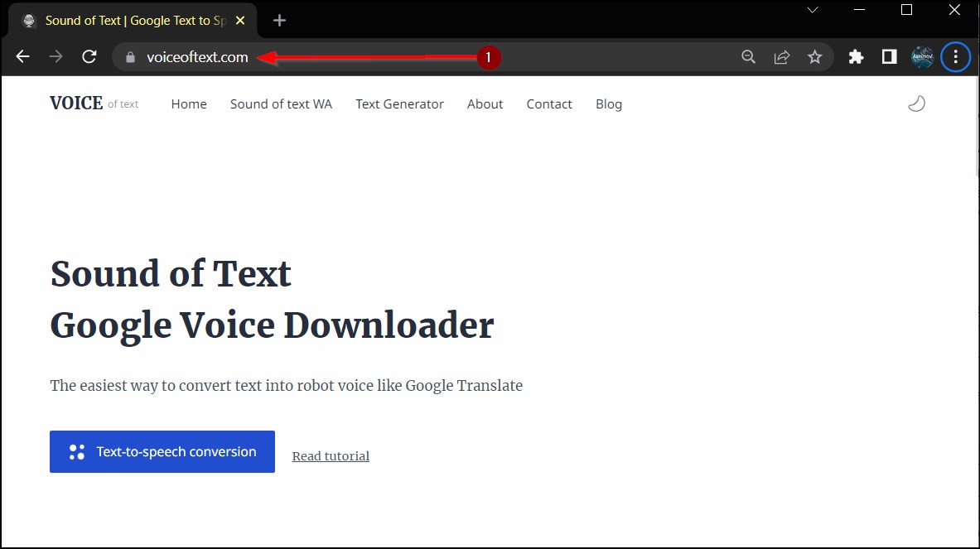Open the Extensions puzzle icon
The image size is (980, 549).
[856, 57]
